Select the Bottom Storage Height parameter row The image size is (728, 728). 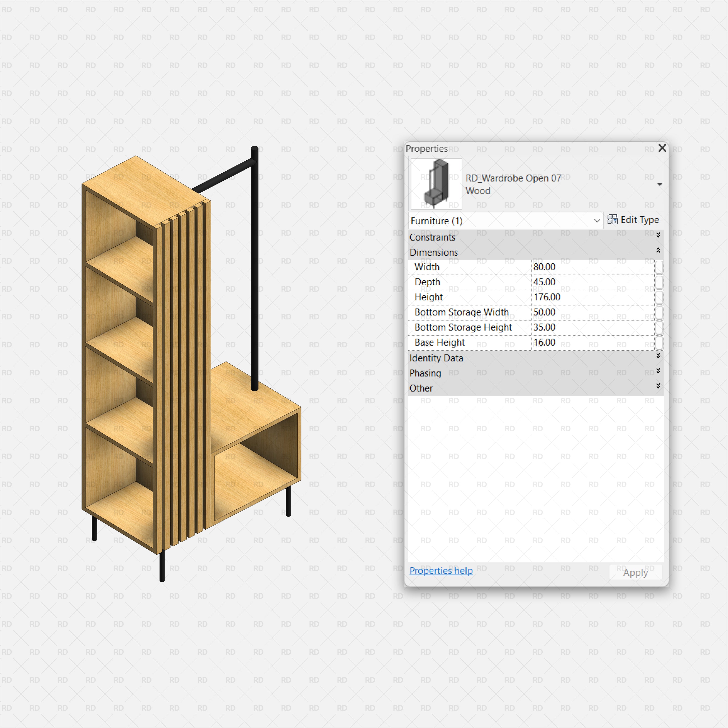pos(463,327)
